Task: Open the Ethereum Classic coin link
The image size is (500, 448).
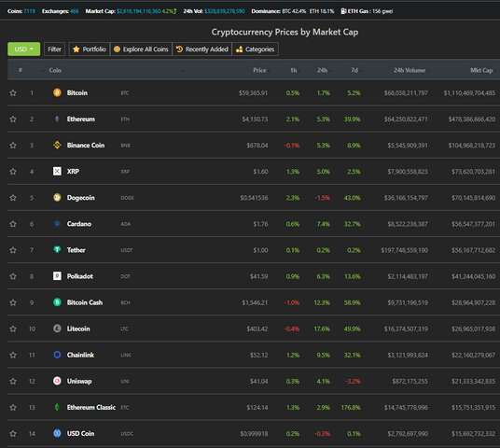Action: [x=91, y=407]
